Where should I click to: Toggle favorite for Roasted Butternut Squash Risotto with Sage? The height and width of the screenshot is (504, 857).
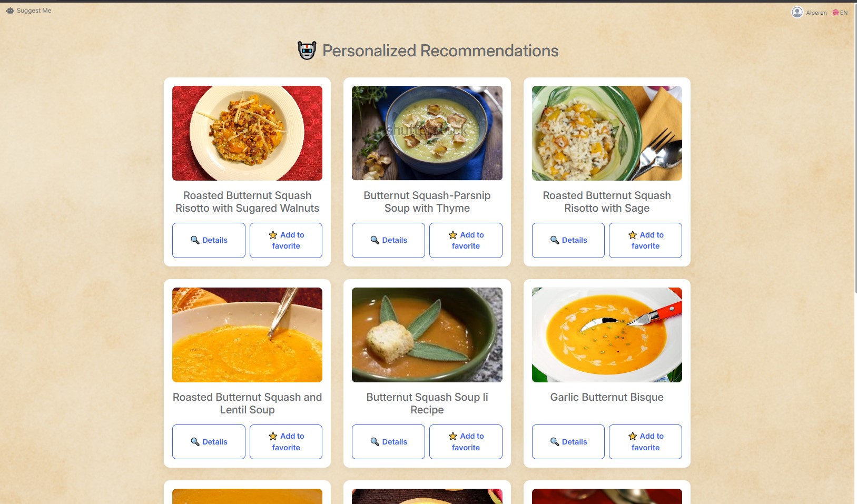coord(645,240)
